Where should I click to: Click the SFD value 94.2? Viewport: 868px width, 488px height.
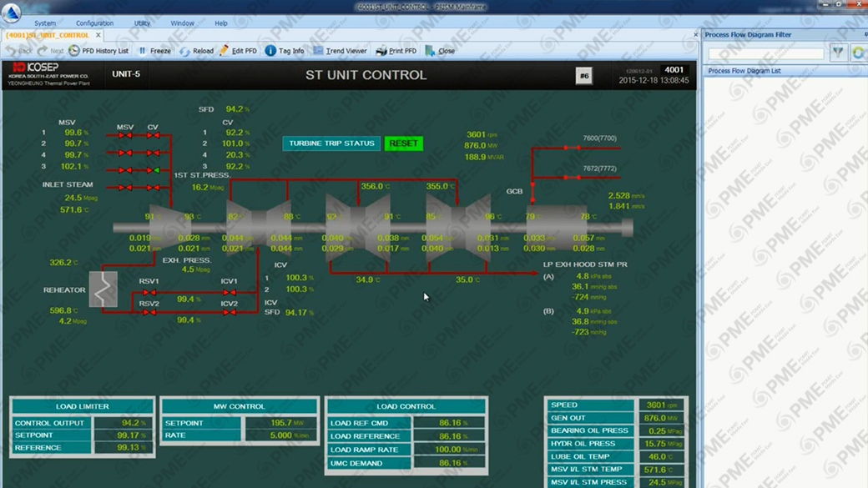tap(235, 109)
